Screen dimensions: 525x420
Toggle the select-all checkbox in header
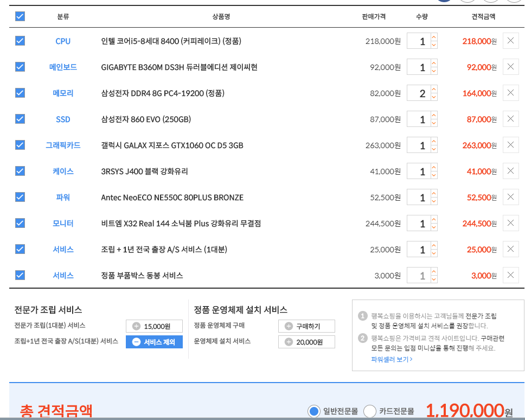click(20, 16)
